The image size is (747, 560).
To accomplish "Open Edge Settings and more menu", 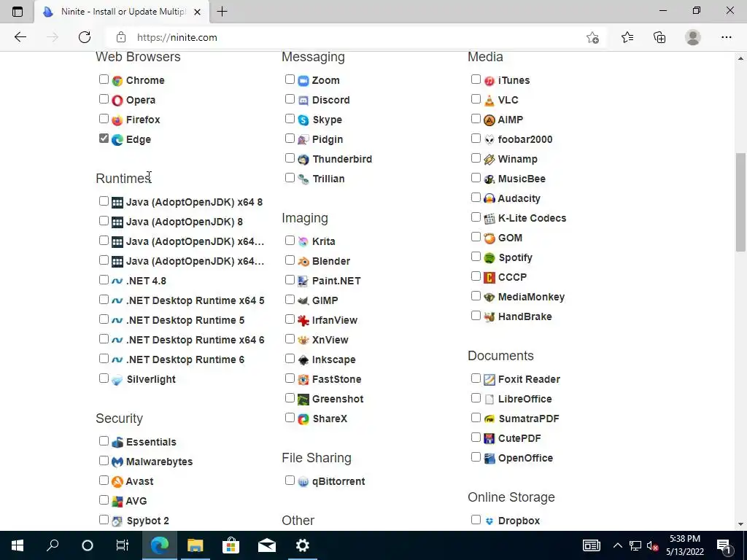I will click(726, 37).
